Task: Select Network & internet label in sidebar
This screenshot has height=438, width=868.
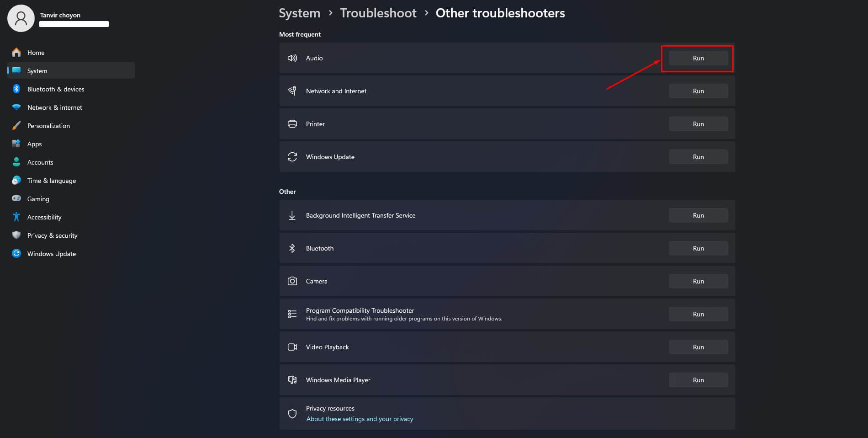Action: [x=55, y=107]
